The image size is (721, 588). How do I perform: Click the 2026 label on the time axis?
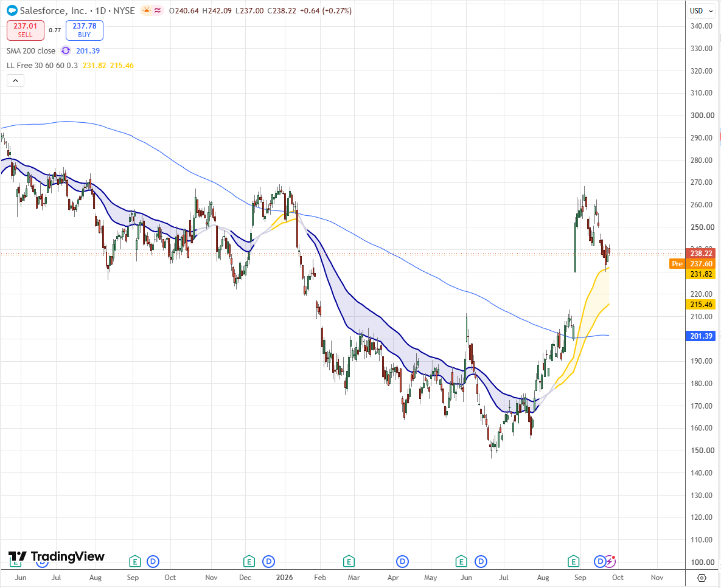[x=285, y=578]
